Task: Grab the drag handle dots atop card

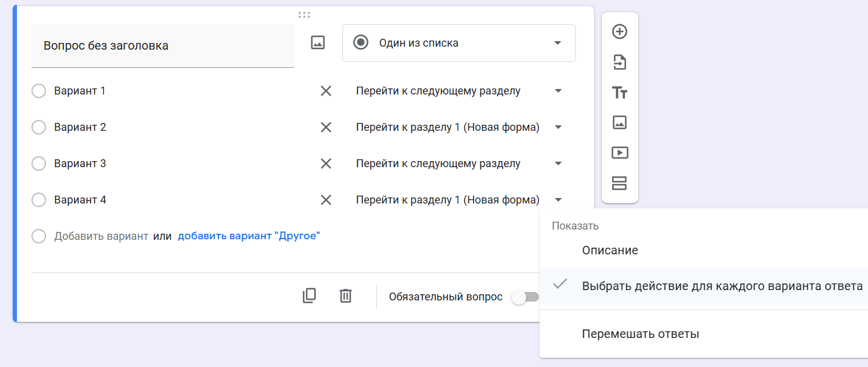Action: 304,15
